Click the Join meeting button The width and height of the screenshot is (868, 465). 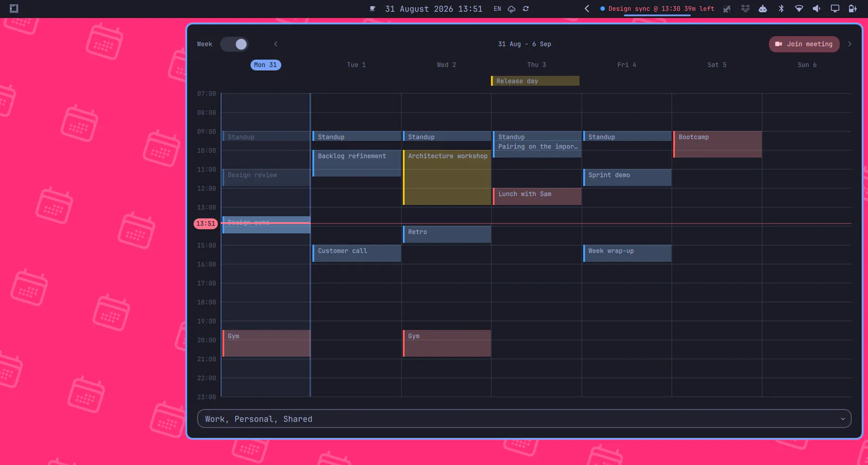point(804,44)
